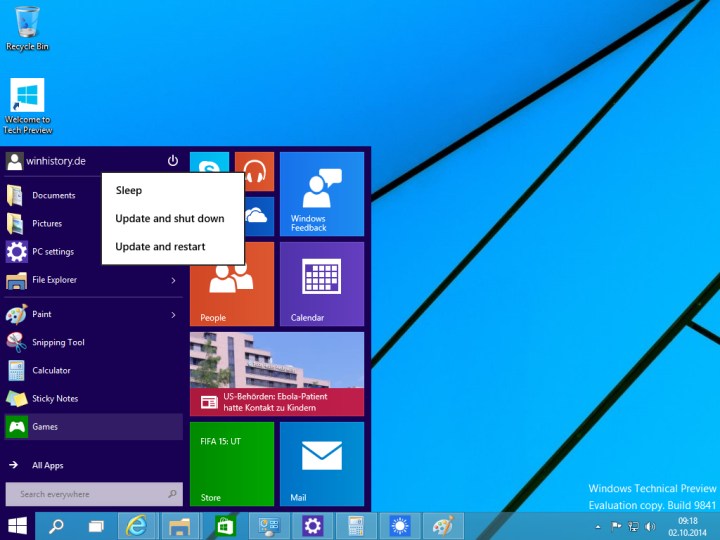
Task: Open the Skype live tile
Action: pyautogui.click(x=209, y=163)
